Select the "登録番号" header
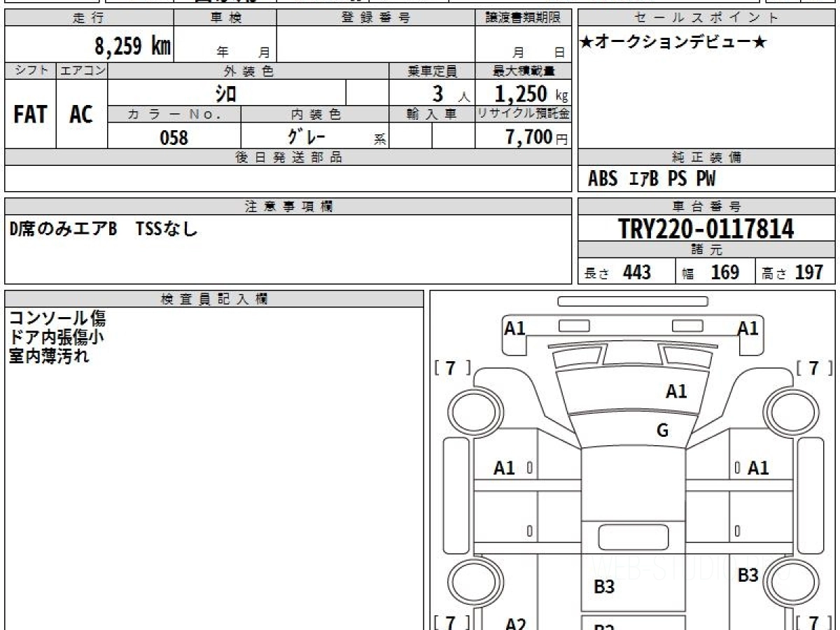 pos(376,18)
